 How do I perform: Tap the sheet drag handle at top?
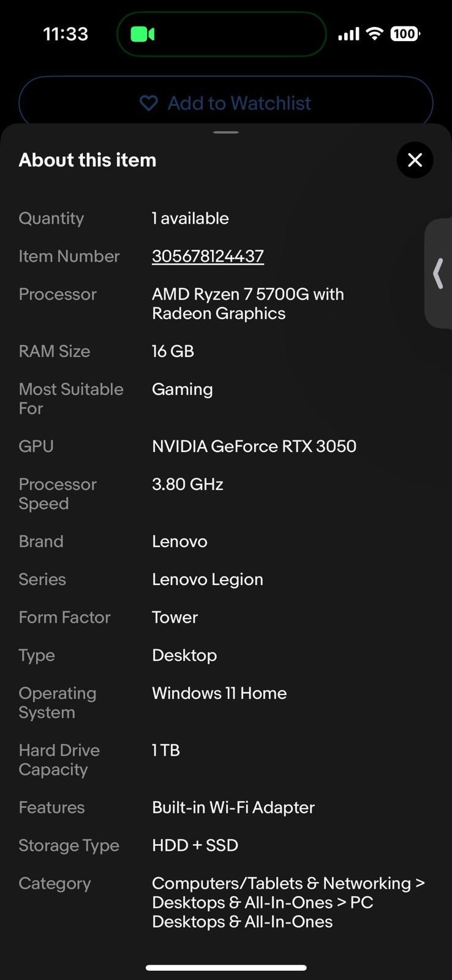pos(226,132)
